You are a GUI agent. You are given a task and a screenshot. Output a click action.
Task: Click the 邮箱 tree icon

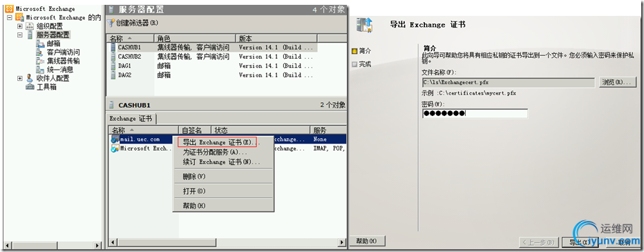40,43
